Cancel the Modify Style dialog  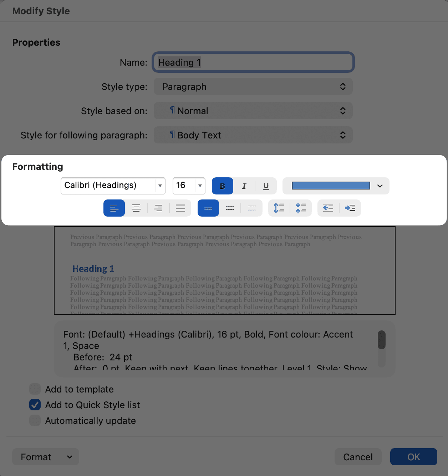pyautogui.click(x=357, y=457)
